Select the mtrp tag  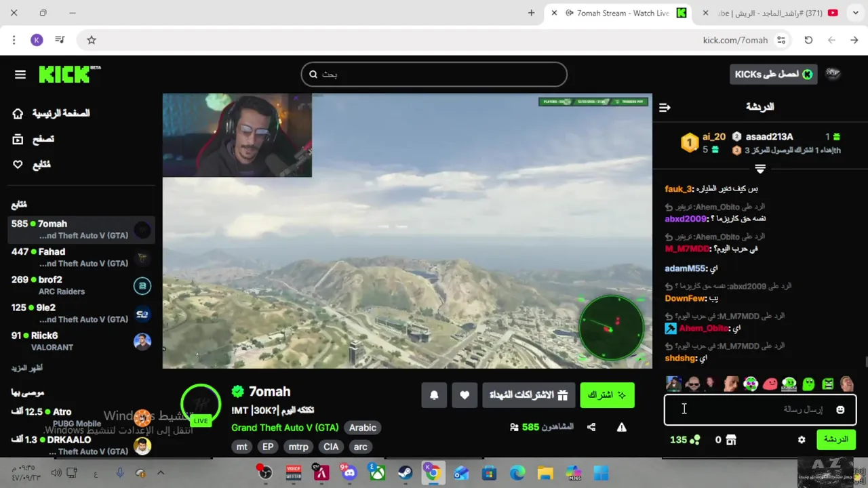tap(298, 447)
